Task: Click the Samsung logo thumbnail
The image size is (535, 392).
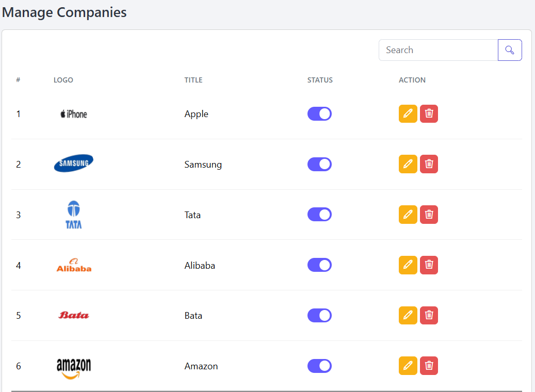Action: [74, 163]
